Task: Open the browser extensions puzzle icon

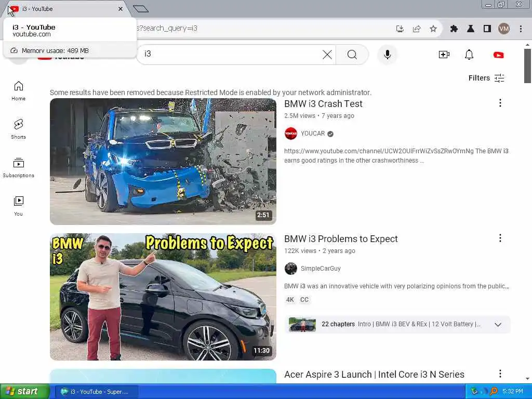Action: 454,29
